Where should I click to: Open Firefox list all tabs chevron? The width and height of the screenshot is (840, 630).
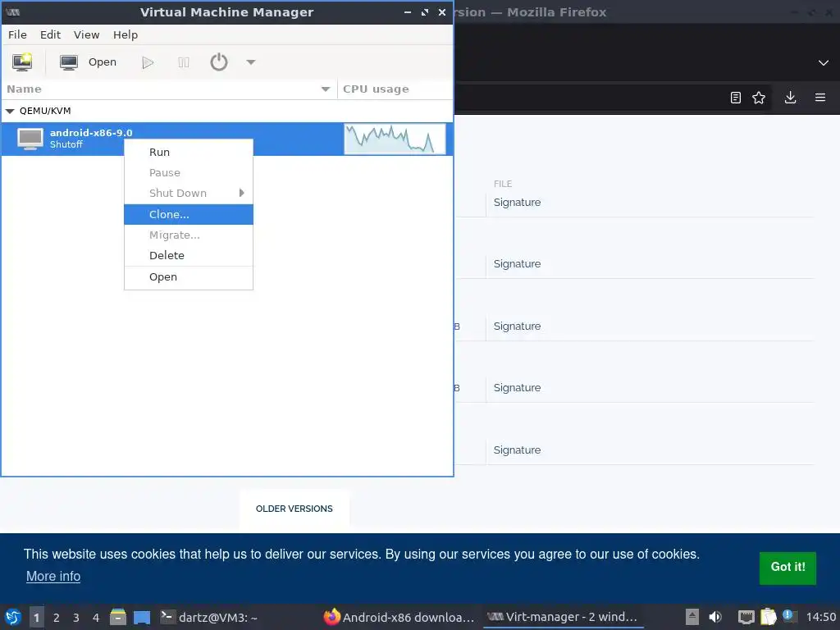click(824, 62)
